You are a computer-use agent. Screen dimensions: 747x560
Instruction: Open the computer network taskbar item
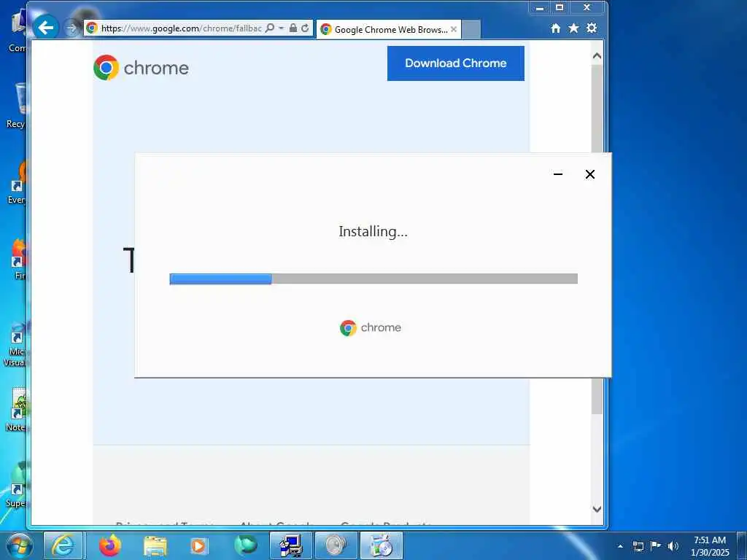[291, 545]
